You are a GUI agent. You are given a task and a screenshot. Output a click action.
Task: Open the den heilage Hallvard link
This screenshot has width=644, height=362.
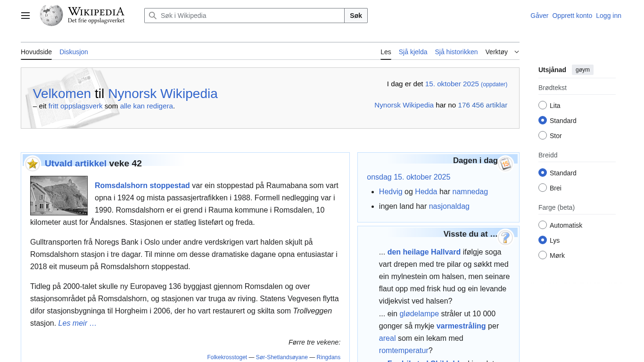[x=424, y=252]
